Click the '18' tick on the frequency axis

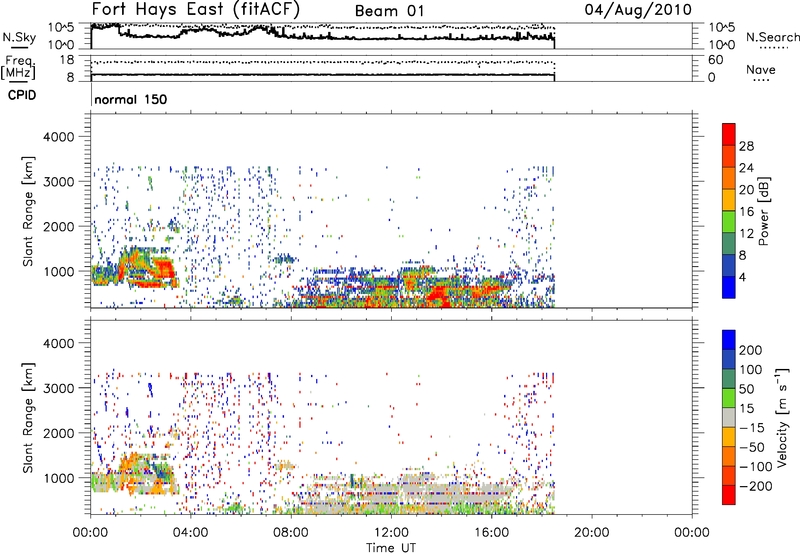[x=67, y=60]
